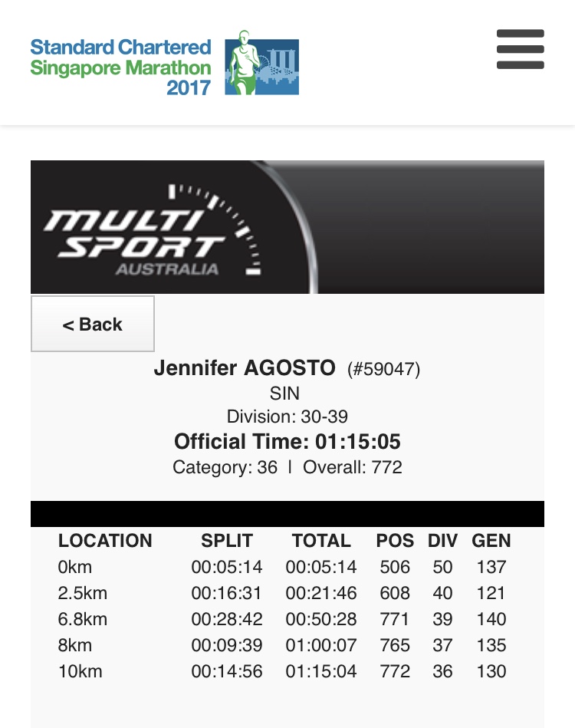Click the TOTAL column header

tap(321, 540)
